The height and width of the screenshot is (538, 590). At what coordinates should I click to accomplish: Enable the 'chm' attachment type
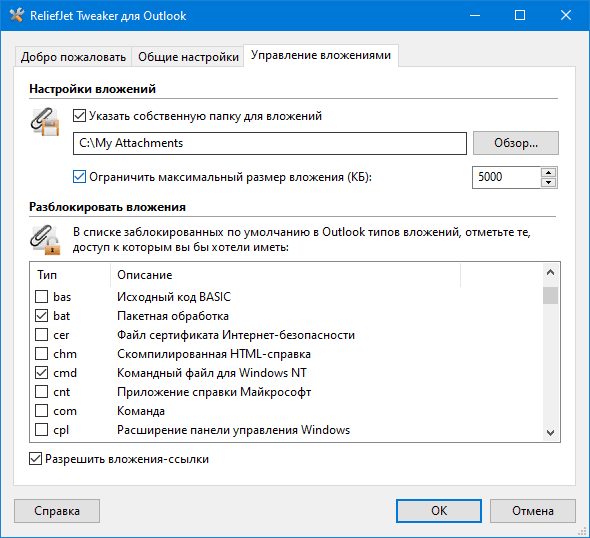[41, 354]
